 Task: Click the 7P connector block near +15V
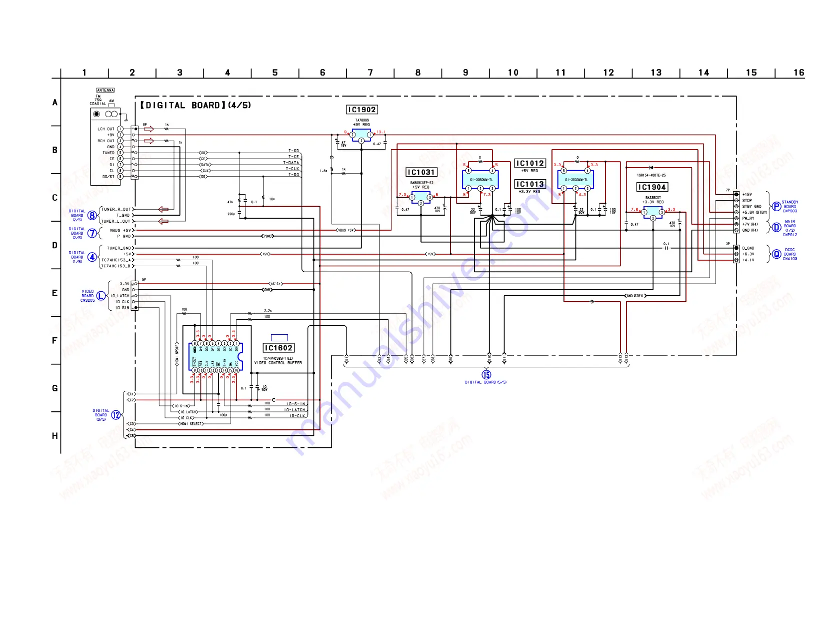[x=736, y=212]
